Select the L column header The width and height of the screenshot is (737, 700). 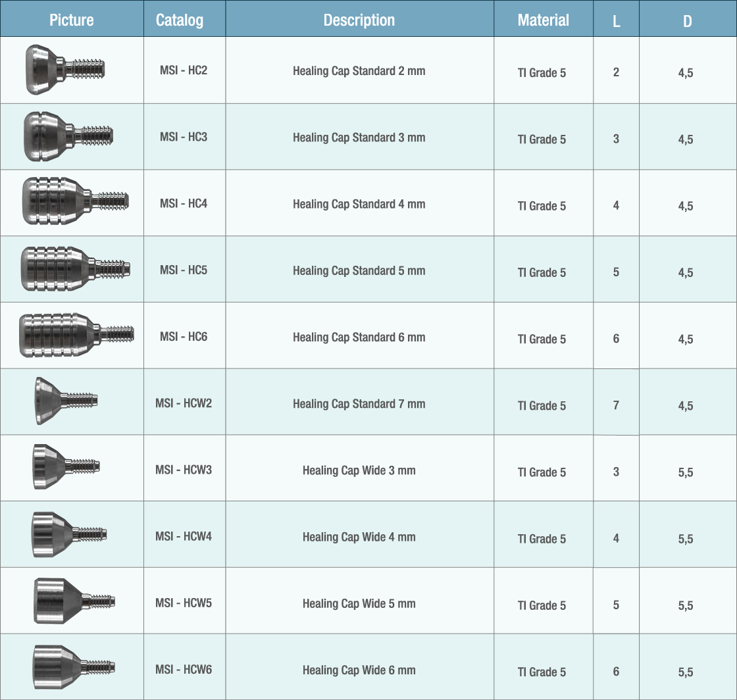click(616, 21)
